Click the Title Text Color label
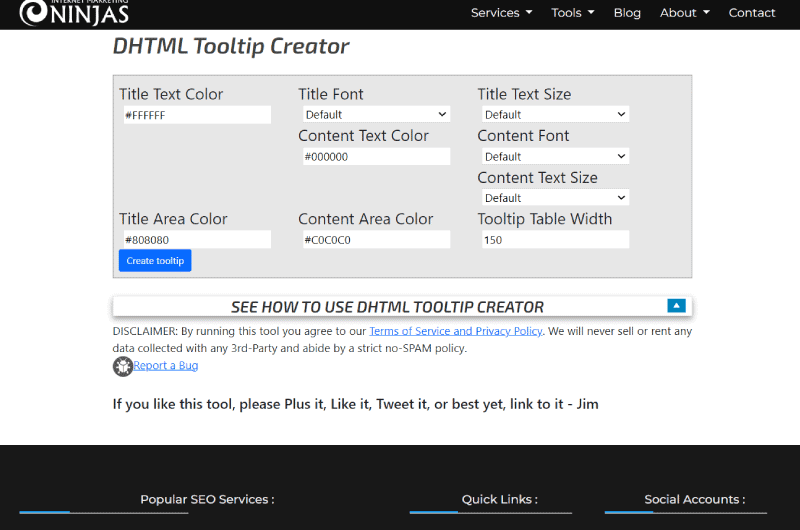 click(171, 94)
